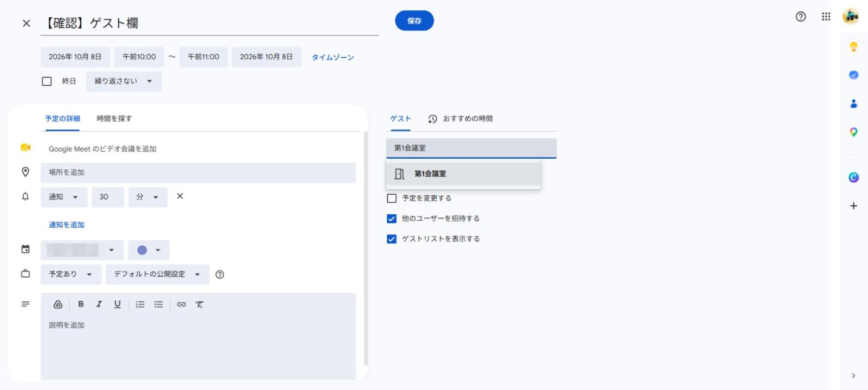Open the 予定あり availability dropdown
868x390 pixels.
pos(71,274)
